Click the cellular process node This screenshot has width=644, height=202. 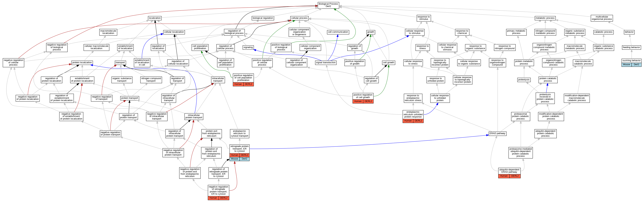(300, 18)
